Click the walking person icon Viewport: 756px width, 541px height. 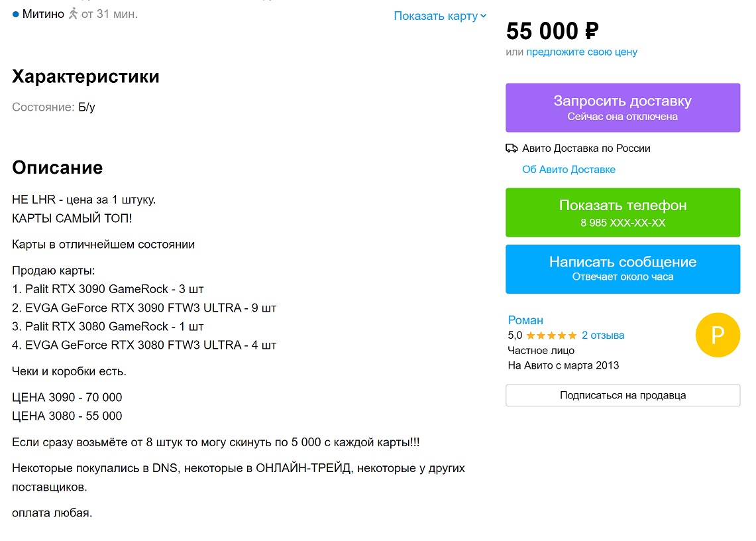click(73, 13)
